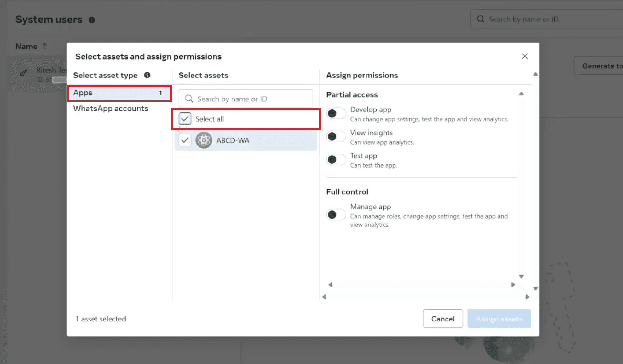This screenshot has width=623, height=364.
Task: Turn on the View insights switch
Action: tap(336, 137)
